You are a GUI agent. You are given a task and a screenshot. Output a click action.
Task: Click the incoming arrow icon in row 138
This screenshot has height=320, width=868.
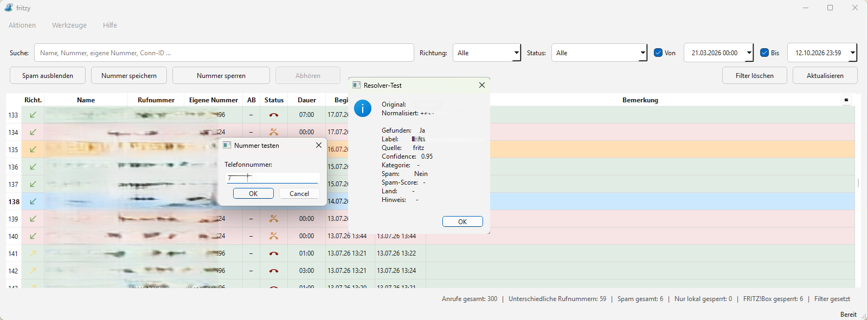point(33,201)
